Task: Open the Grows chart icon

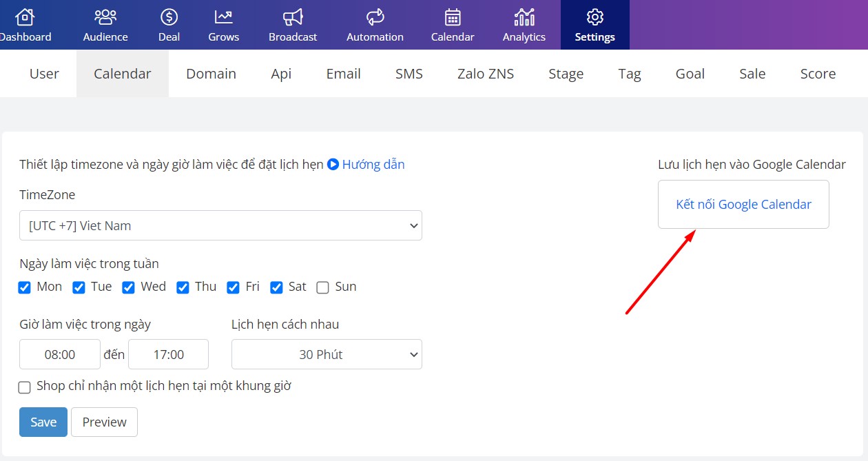Action: coord(224,17)
